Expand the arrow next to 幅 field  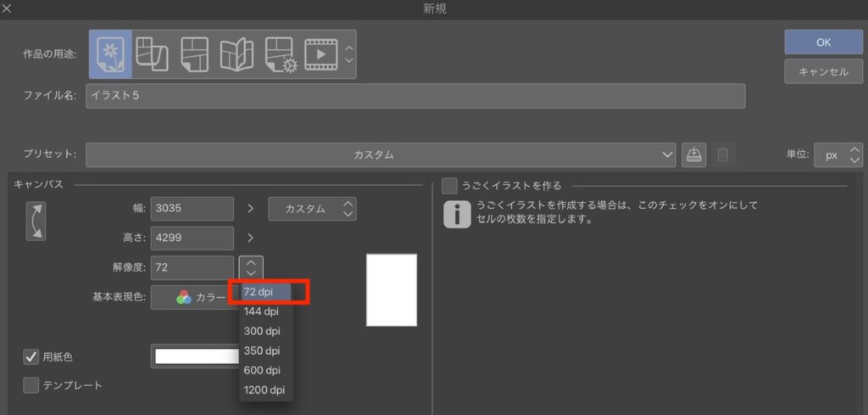(x=250, y=209)
